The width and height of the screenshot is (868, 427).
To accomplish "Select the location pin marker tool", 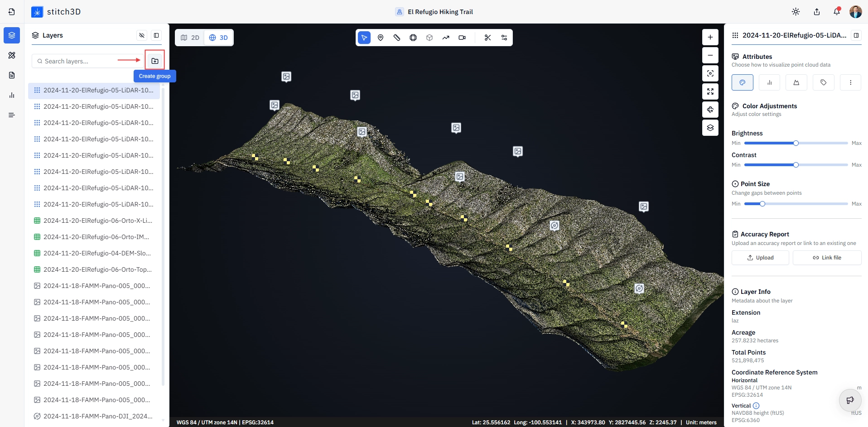I will tap(381, 38).
